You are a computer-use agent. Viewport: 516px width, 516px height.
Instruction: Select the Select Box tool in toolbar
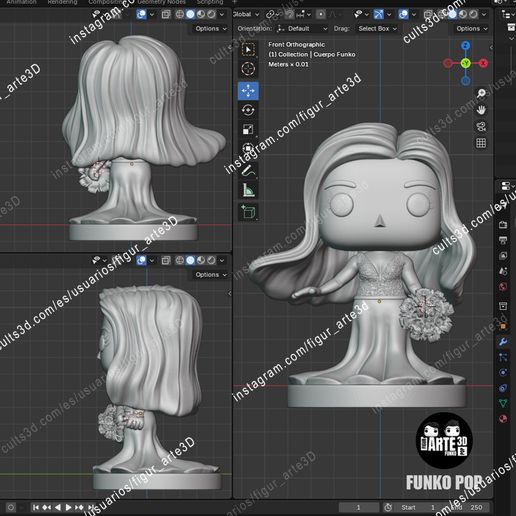click(248, 49)
